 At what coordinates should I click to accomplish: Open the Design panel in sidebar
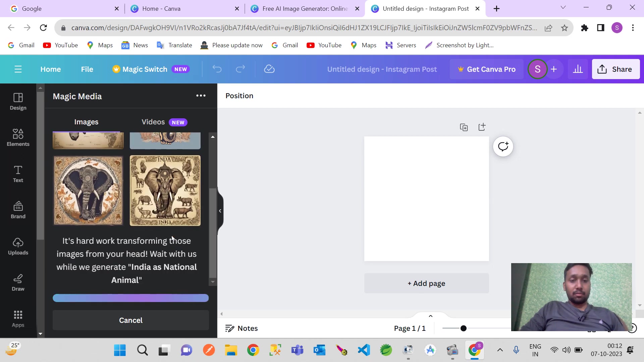pos(18,102)
